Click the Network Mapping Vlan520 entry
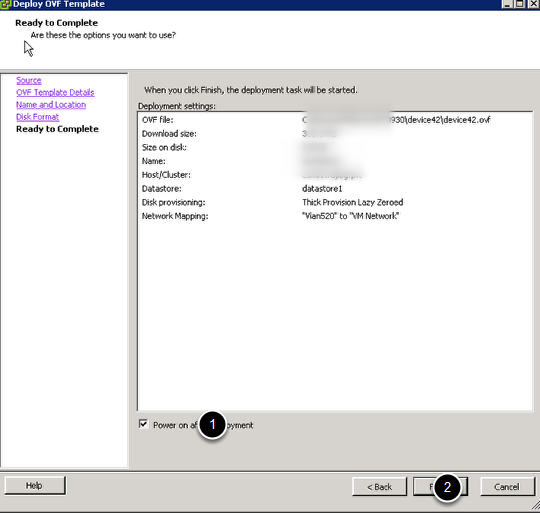This screenshot has height=513, width=540. pos(351,216)
